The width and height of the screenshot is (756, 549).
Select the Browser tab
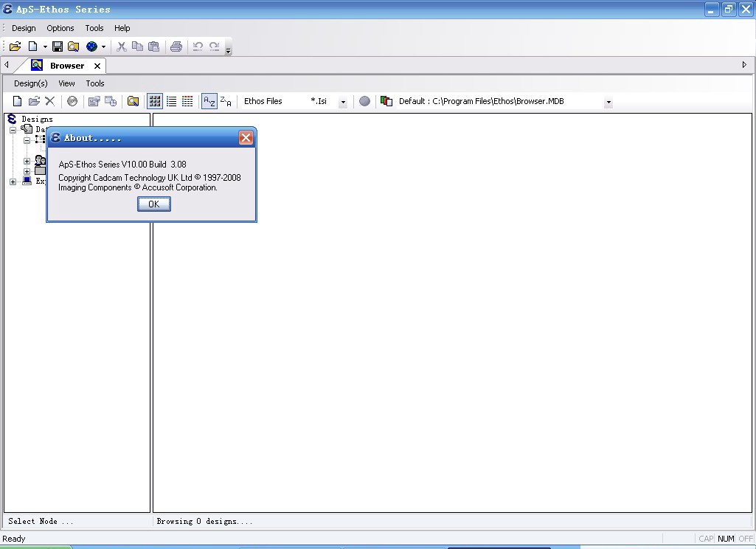click(67, 66)
